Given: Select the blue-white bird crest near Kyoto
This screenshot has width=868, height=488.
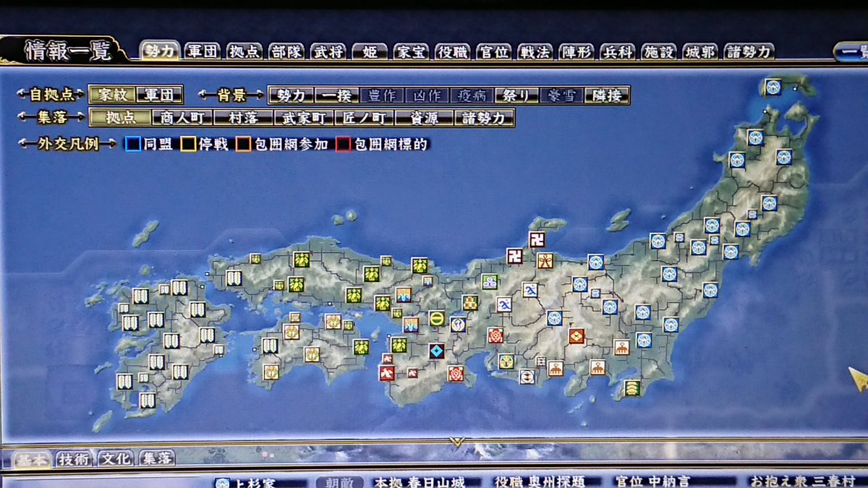Looking at the screenshot, I should point(457,324).
